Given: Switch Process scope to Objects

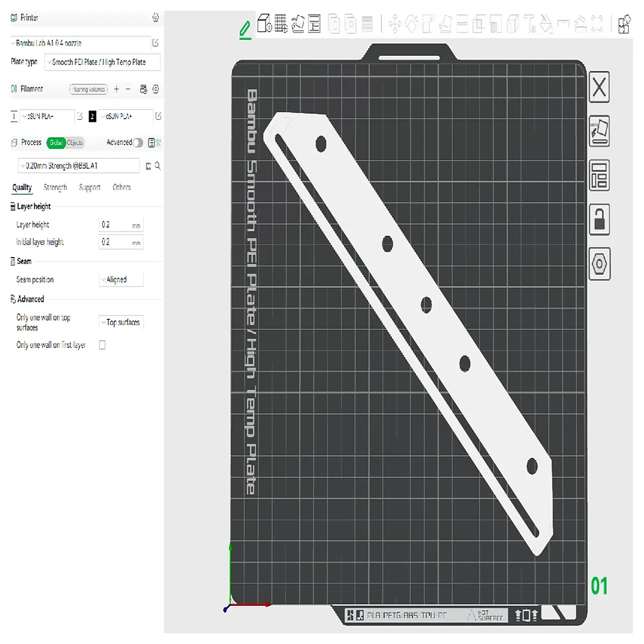Looking at the screenshot, I should point(75,143).
